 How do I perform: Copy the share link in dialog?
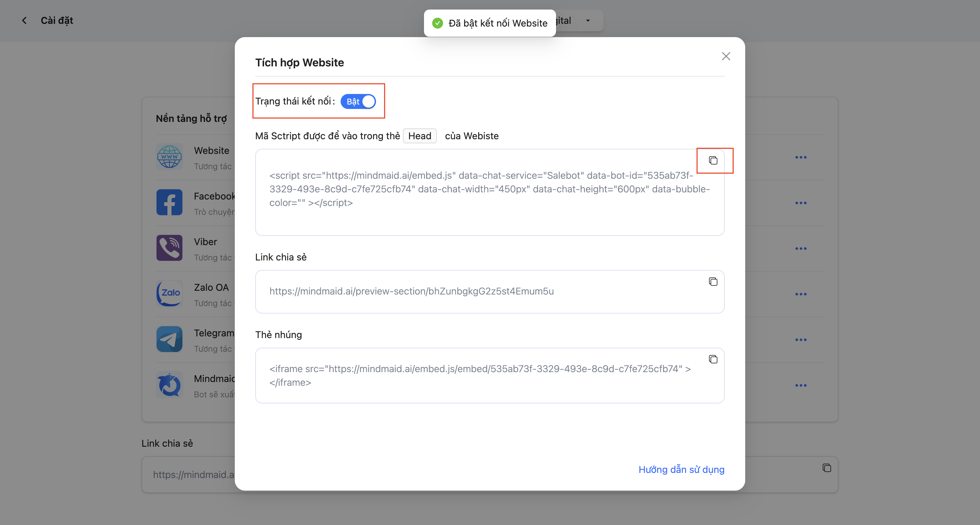[x=713, y=282]
